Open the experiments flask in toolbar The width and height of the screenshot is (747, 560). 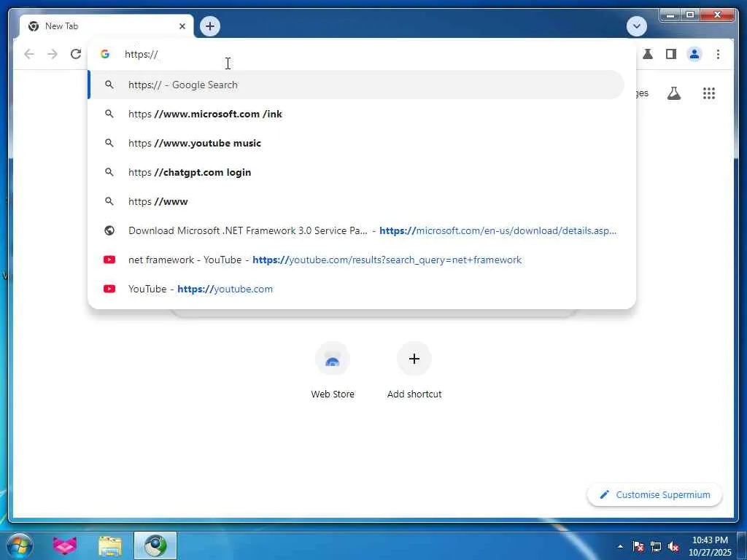click(x=648, y=54)
